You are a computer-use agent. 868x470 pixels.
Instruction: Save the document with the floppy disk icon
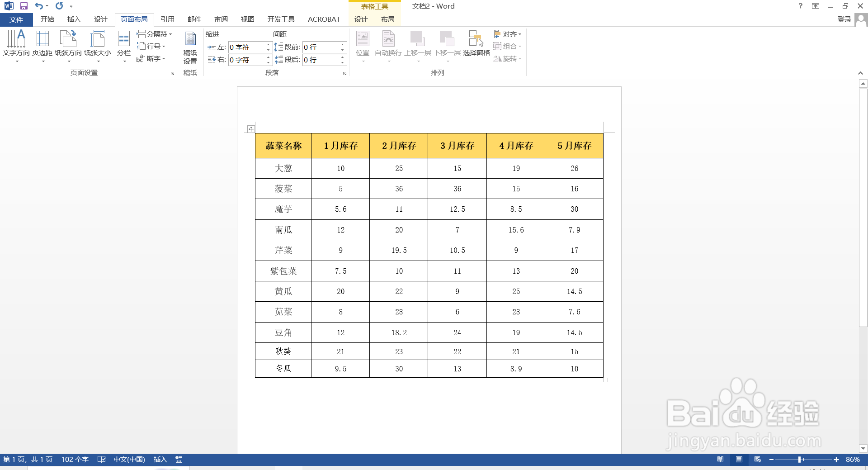pos(24,6)
